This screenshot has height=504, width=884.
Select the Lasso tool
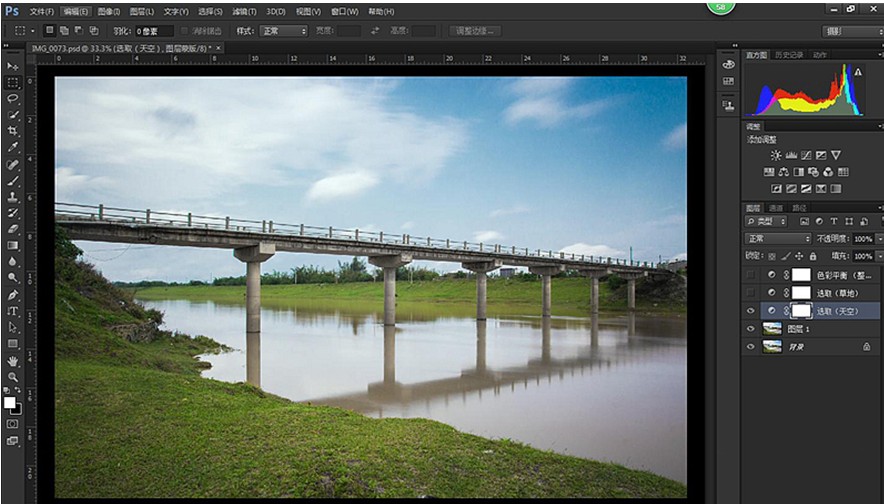pyautogui.click(x=12, y=99)
